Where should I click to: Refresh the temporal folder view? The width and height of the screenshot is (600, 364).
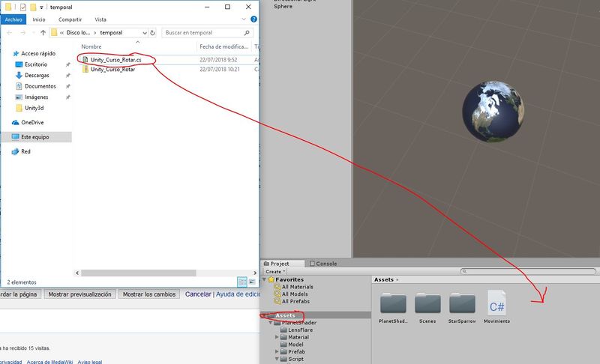[152, 33]
